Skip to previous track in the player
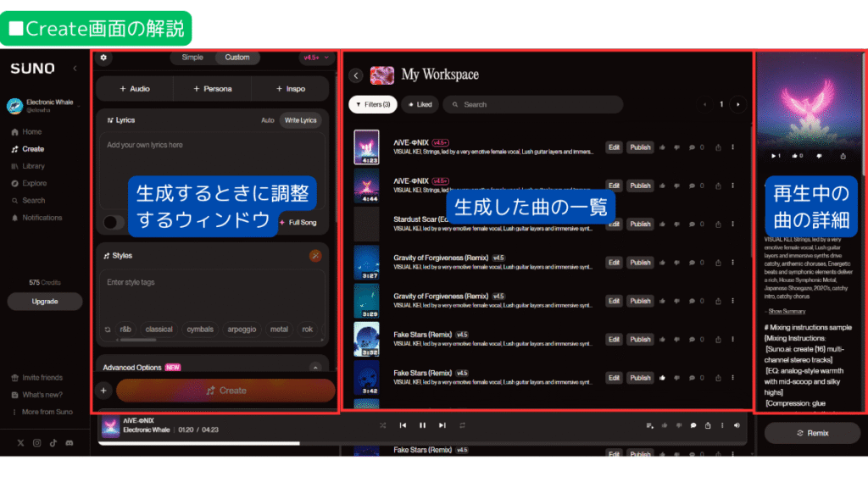 click(403, 425)
